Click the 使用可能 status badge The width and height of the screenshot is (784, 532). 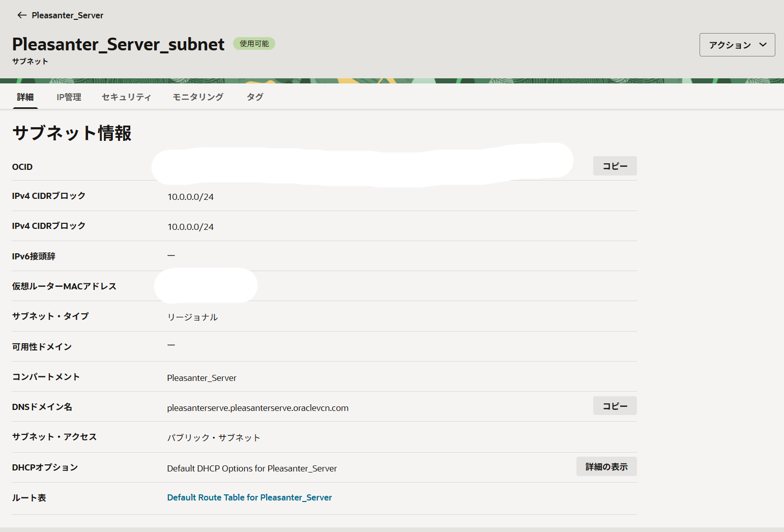[254, 44]
